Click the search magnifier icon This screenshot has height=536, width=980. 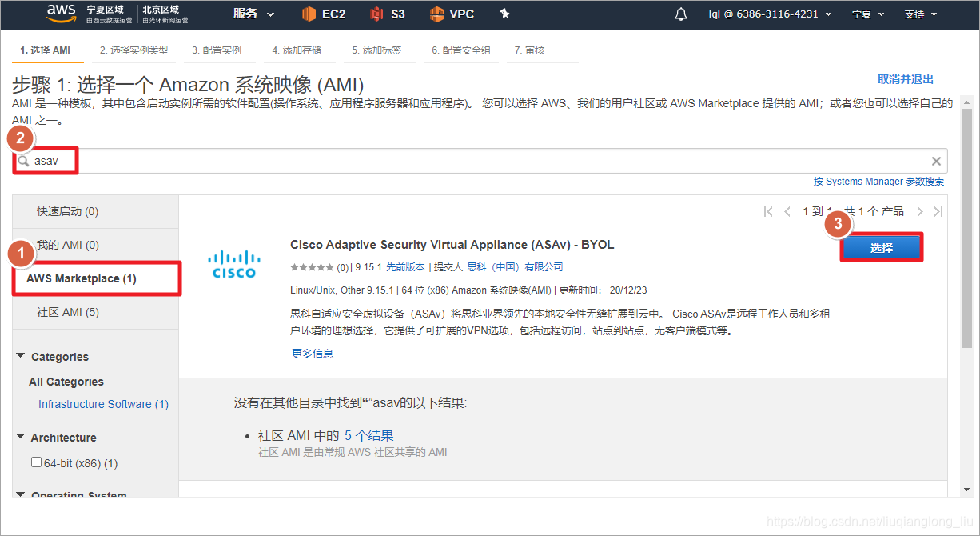(x=24, y=161)
